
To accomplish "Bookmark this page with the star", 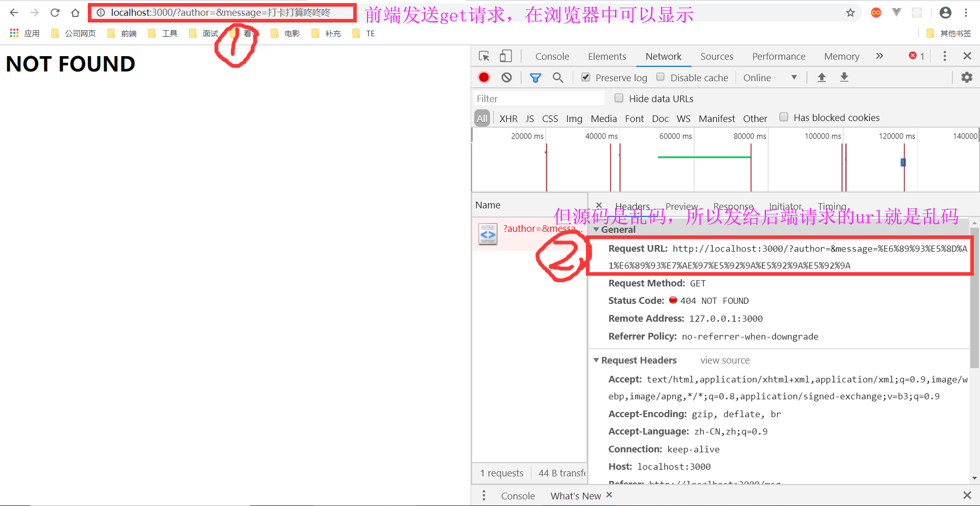I will 850,13.
